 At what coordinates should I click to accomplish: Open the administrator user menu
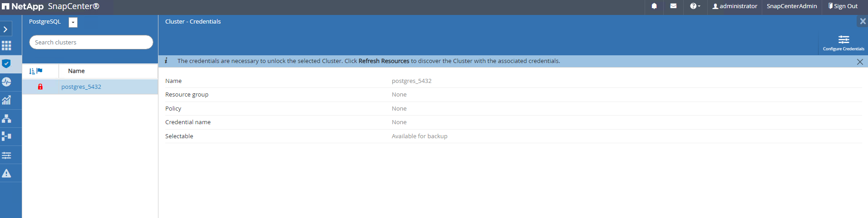735,6
